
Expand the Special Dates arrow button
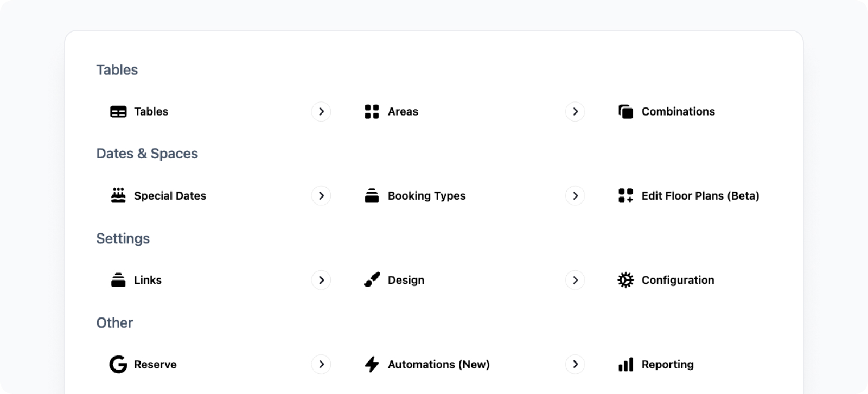point(321,195)
